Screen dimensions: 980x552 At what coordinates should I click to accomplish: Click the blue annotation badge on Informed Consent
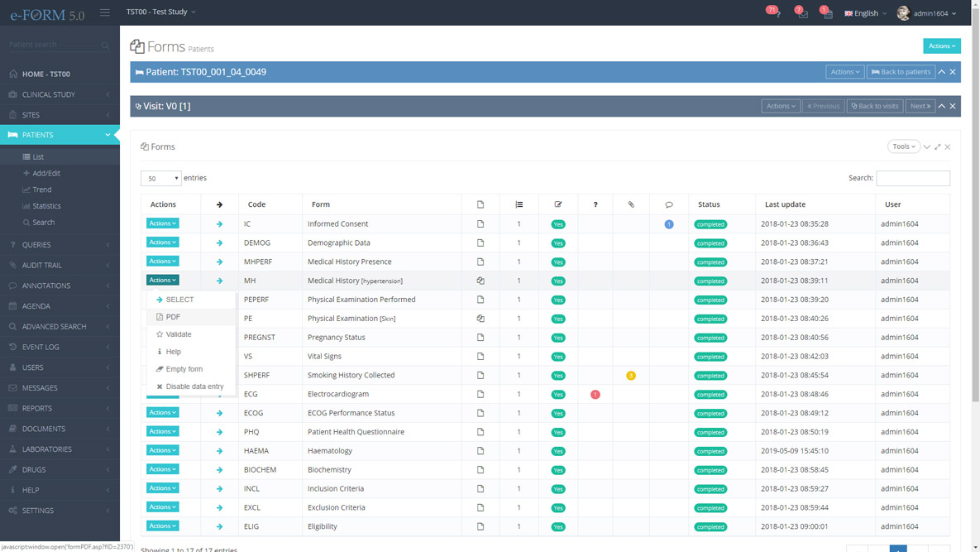[668, 224]
